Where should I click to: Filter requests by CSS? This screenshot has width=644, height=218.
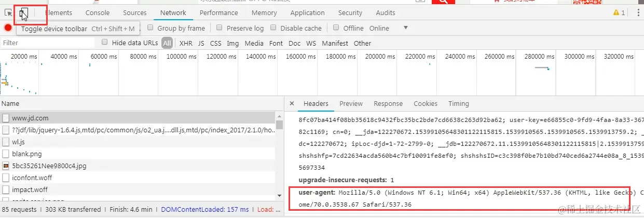pyautogui.click(x=216, y=43)
